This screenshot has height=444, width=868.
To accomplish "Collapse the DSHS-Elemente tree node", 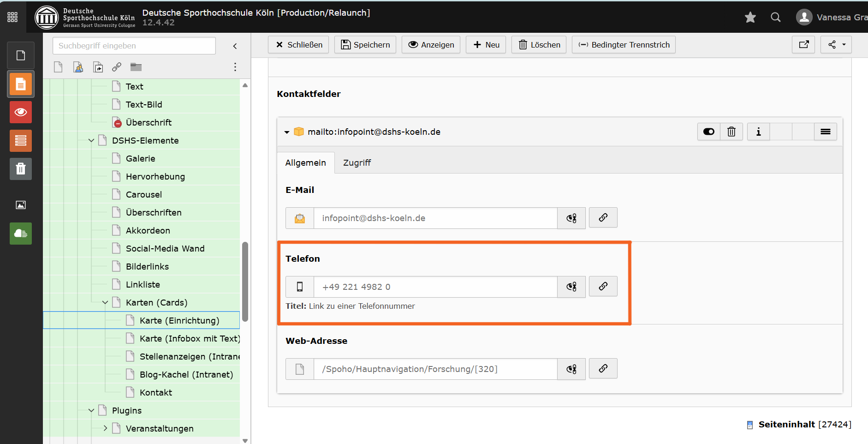I will click(x=91, y=141).
